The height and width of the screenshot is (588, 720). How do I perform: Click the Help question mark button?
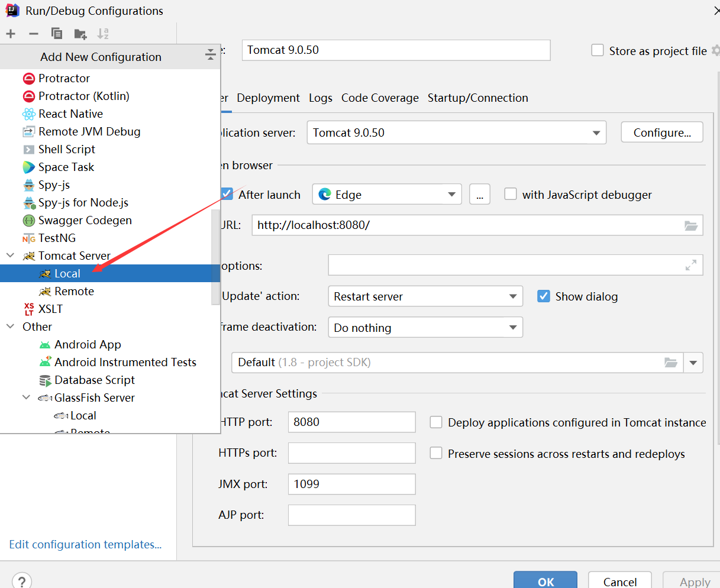click(22, 581)
